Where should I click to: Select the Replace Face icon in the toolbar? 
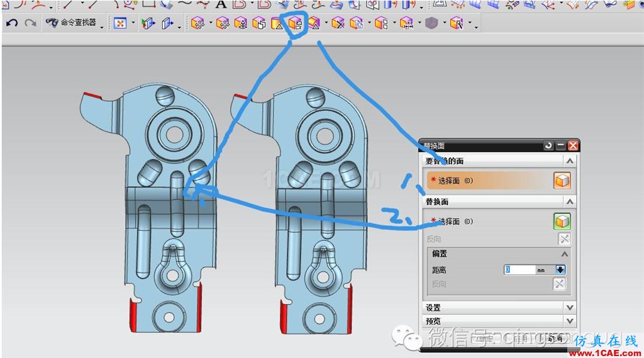296,23
